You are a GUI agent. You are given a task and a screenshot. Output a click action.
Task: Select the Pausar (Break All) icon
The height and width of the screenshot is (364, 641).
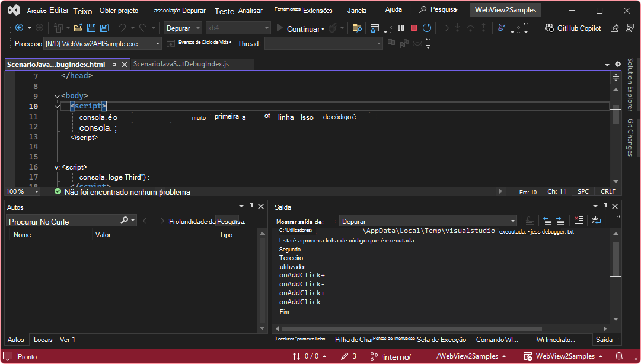tap(401, 28)
